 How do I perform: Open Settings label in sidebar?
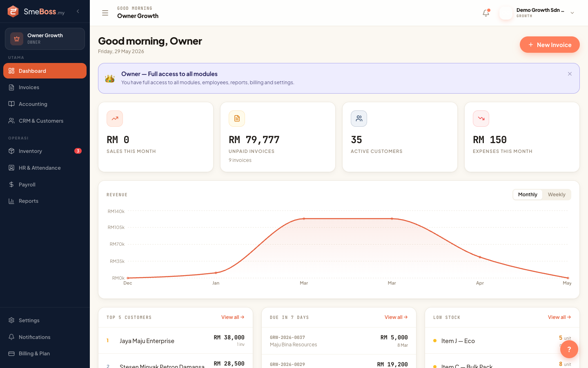click(29, 321)
